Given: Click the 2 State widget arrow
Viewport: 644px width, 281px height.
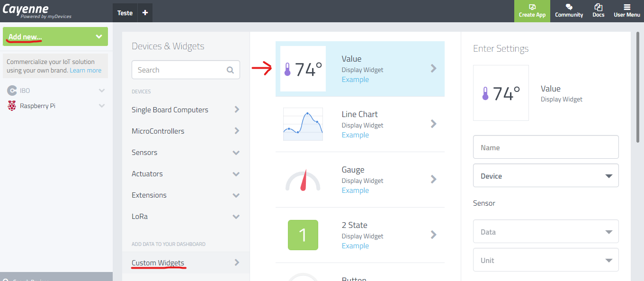Looking at the screenshot, I should [433, 235].
